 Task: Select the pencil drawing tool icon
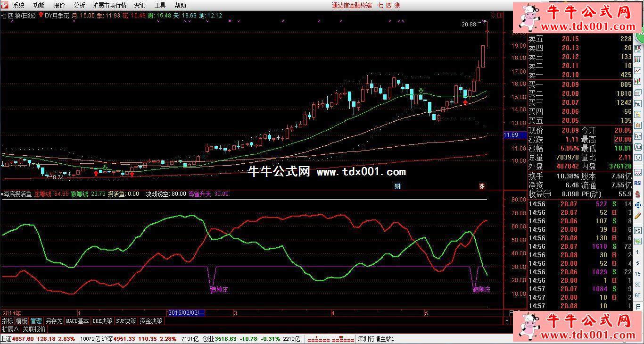(x=638, y=216)
